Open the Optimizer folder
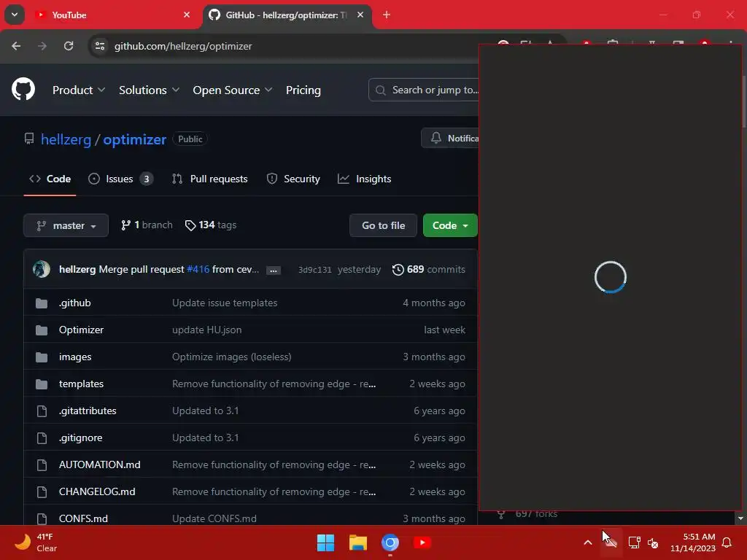 [x=81, y=330]
